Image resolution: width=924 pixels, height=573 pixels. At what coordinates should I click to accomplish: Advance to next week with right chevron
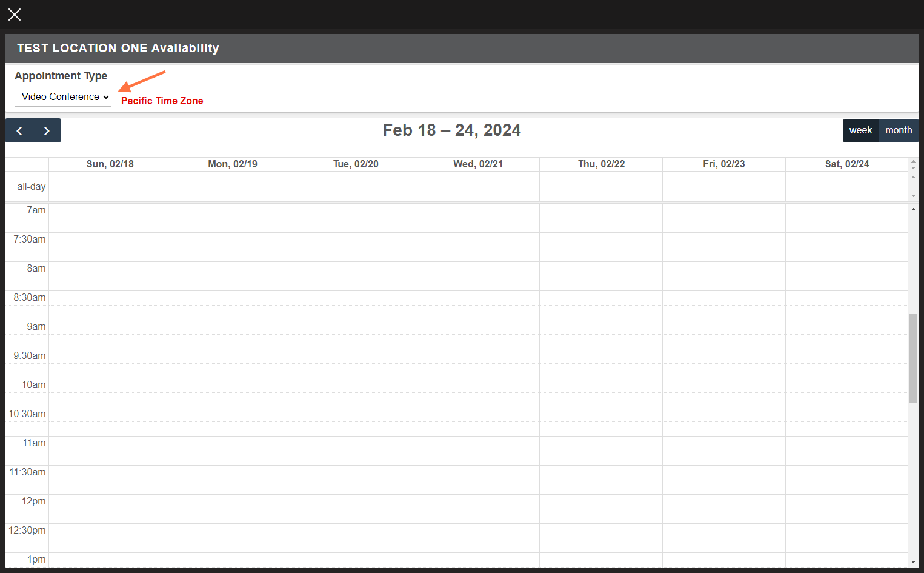47,131
